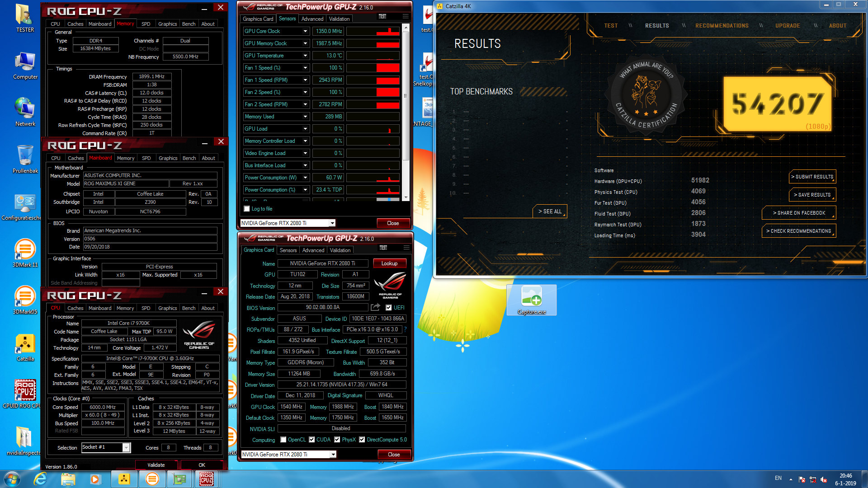868x488 pixels.
Task: Click SEE ALL top benchmarks button
Action: coord(550,211)
